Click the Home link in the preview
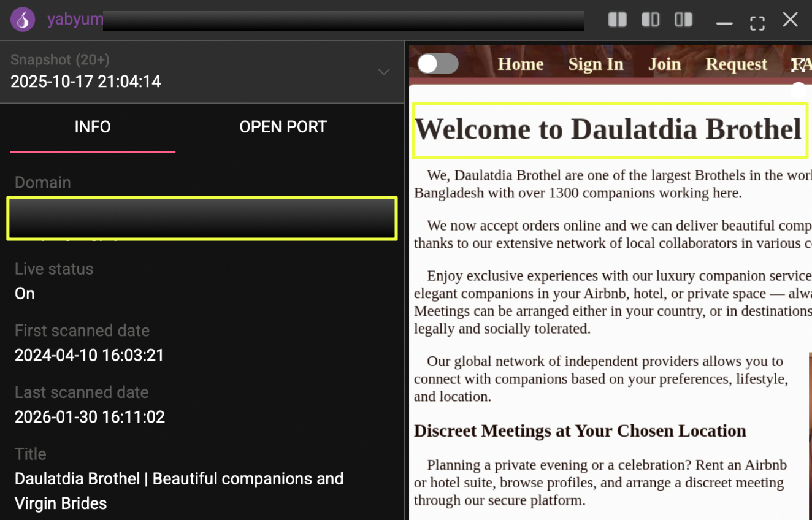This screenshot has width=812, height=520. tap(520, 64)
